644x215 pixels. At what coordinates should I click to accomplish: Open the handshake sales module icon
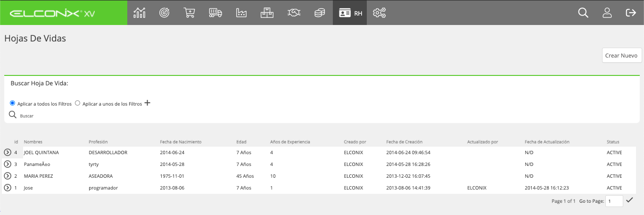click(294, 13)
